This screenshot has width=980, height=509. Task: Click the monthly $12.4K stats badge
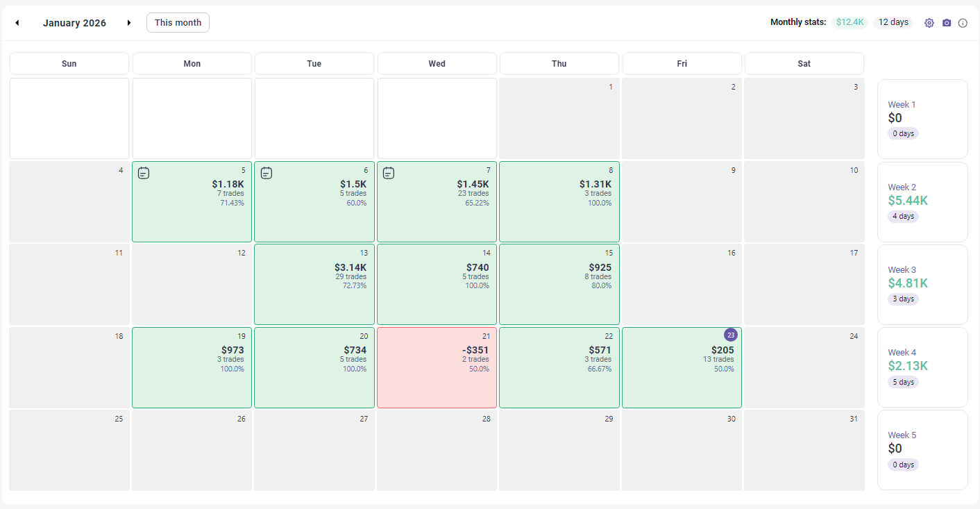[850, 22]
